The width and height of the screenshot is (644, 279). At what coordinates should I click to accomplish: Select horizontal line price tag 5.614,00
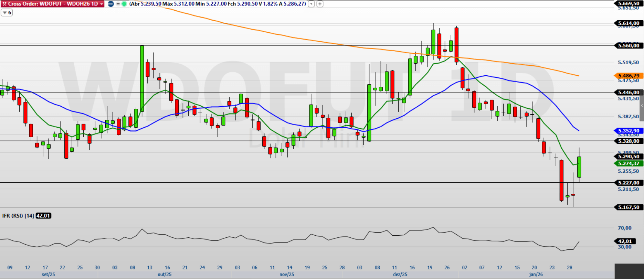pos(629,23)
